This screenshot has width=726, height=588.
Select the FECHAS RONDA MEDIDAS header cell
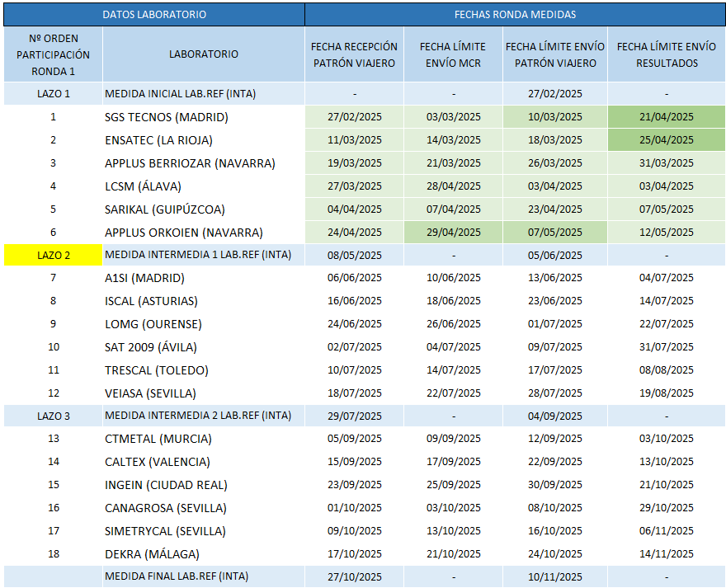click(515, 14)
